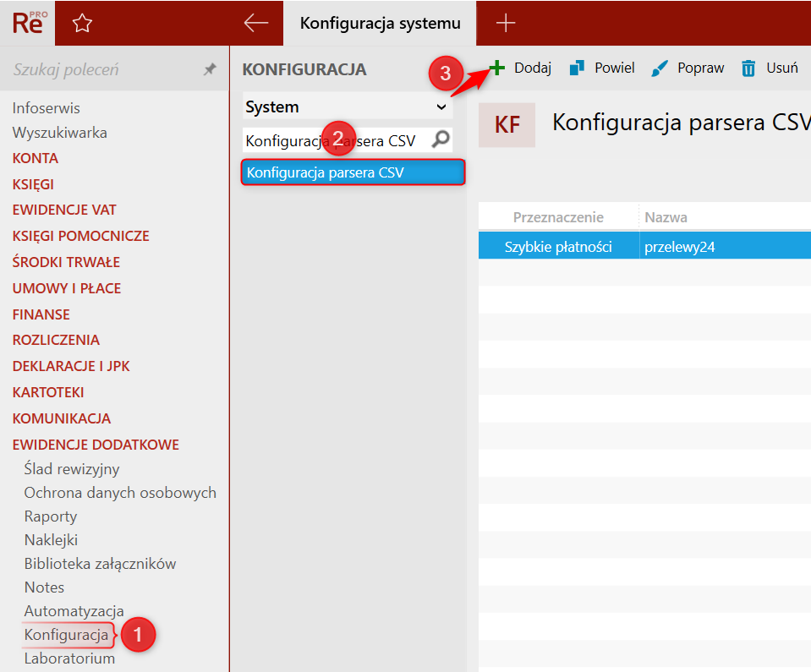Viewport: 811px width, 672px height.
Task: Click the Re PRO logo button
Action: coord(27,23)
